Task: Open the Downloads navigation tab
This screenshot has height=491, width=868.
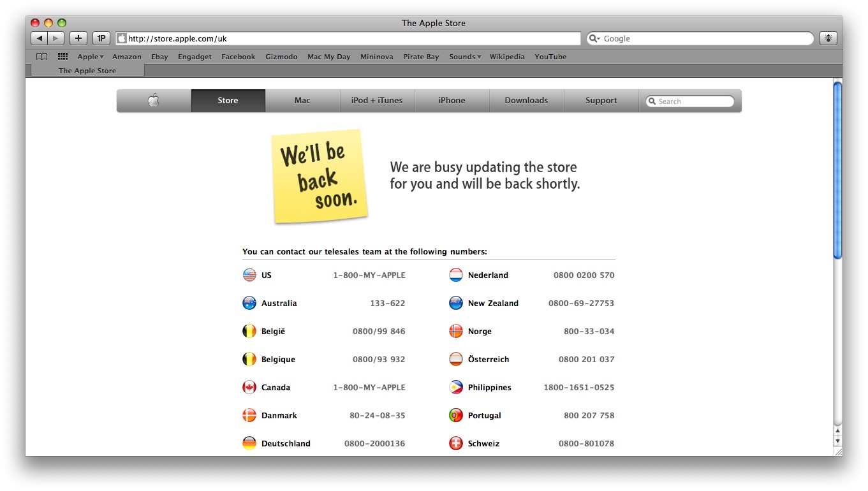Action: click(526, 100)
